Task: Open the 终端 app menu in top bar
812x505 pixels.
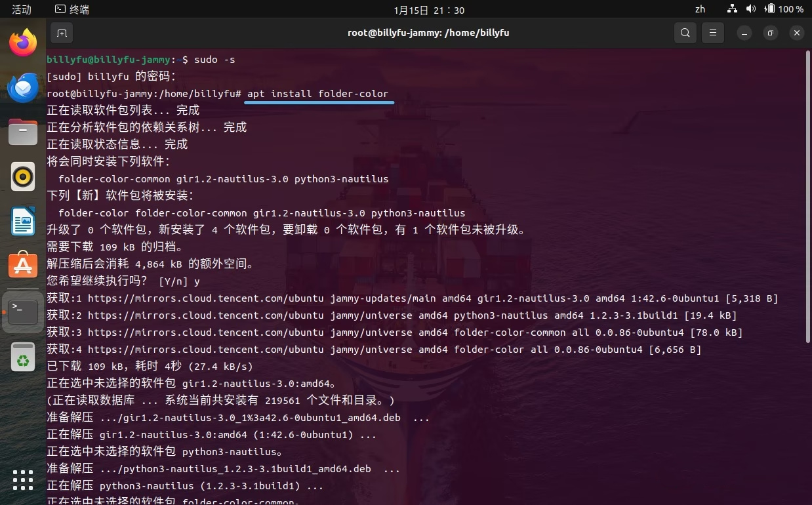Action: 72,9
